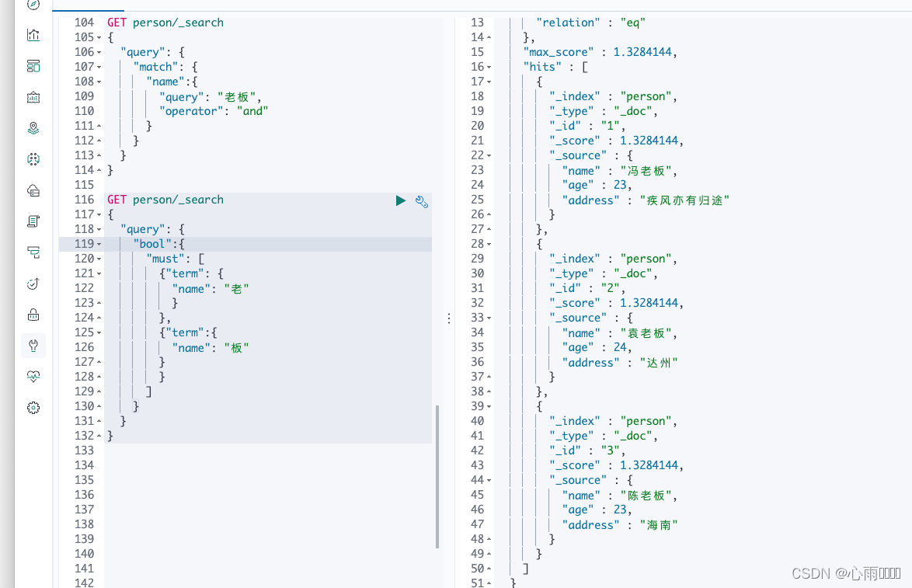This screenshot has height=588, width=912.
Task: Collapse "query" block at line 106
Action: point(99,52)
